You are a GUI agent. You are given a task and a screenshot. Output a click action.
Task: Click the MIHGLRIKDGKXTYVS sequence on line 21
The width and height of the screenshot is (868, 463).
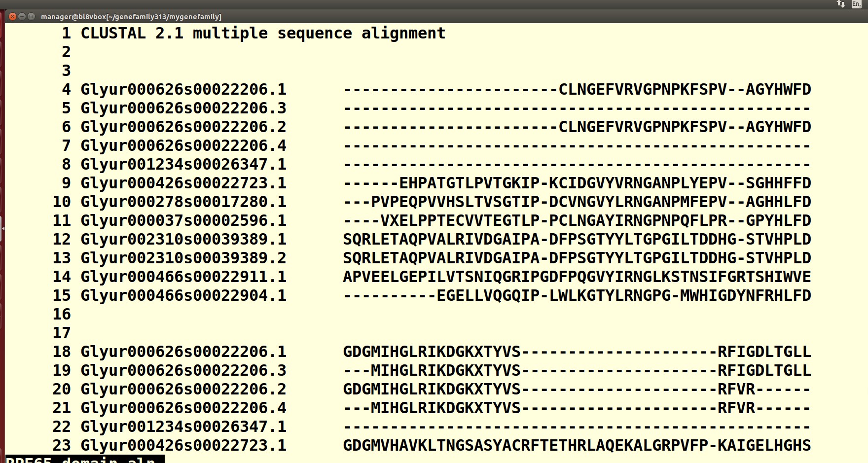577,408
